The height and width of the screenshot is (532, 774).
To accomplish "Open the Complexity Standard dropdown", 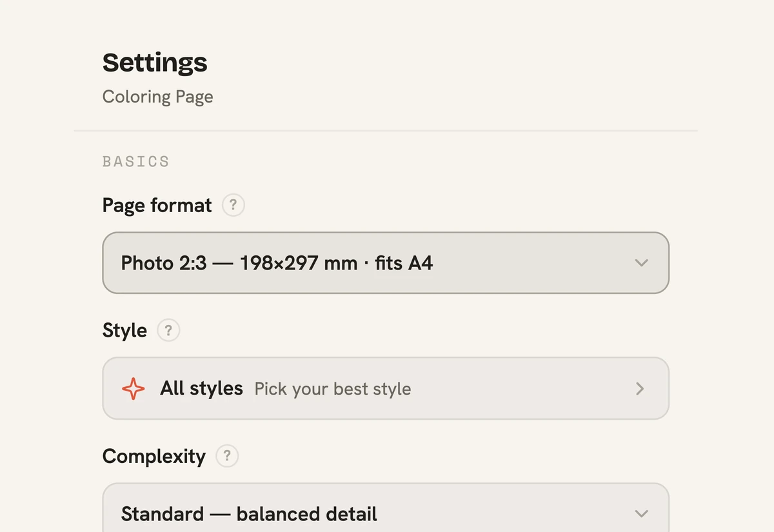I will click(x=386, y=507).
